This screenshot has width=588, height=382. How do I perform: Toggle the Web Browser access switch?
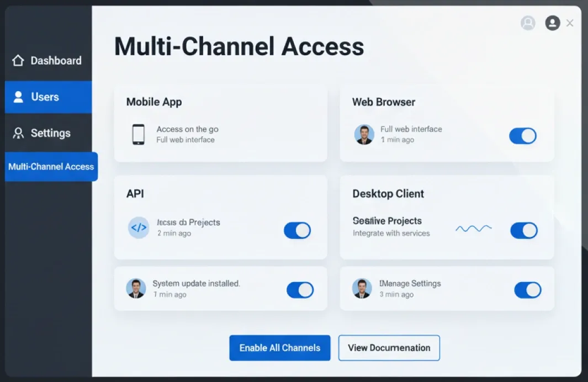pyautogui.click(x=522, y=136)
